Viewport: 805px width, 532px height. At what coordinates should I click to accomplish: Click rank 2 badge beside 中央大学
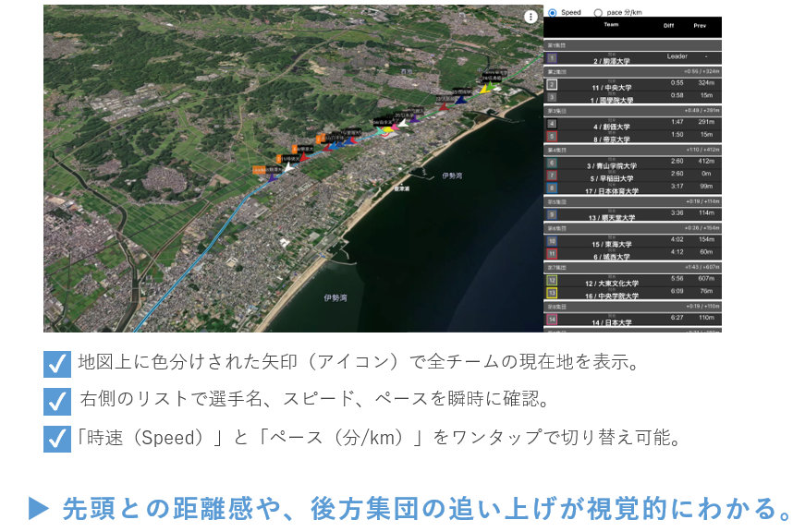click(x=552, y=85)
